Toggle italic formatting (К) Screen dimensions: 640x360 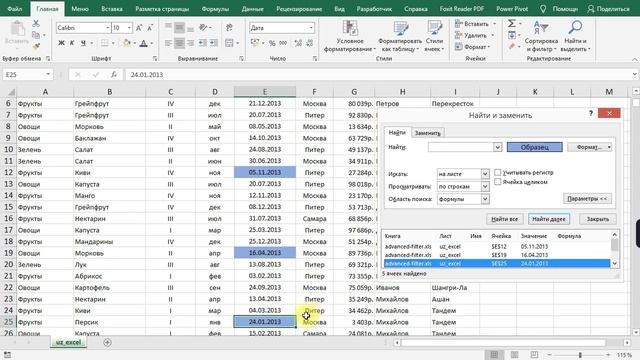point(72,43)
